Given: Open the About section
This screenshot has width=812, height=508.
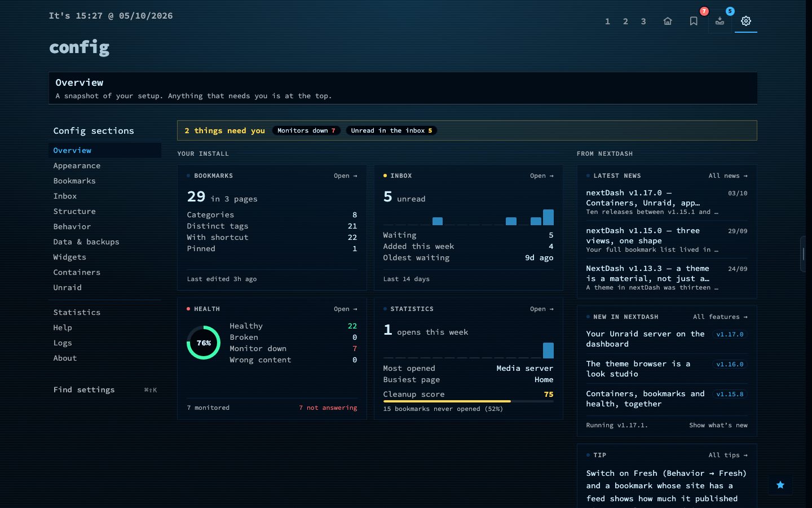Looking at the screenshot, I should [x=105, y=358].
